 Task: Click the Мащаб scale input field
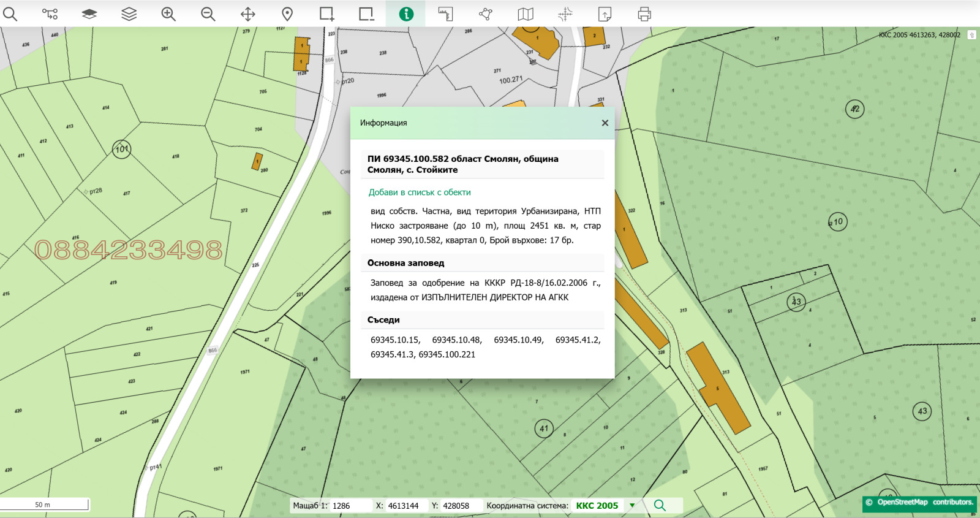(x=350, y=506)
